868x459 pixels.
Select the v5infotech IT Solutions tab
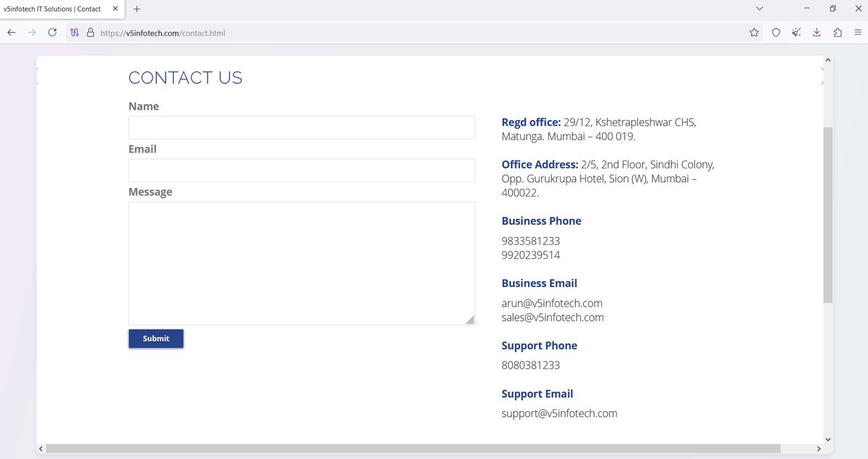(61, 9)
